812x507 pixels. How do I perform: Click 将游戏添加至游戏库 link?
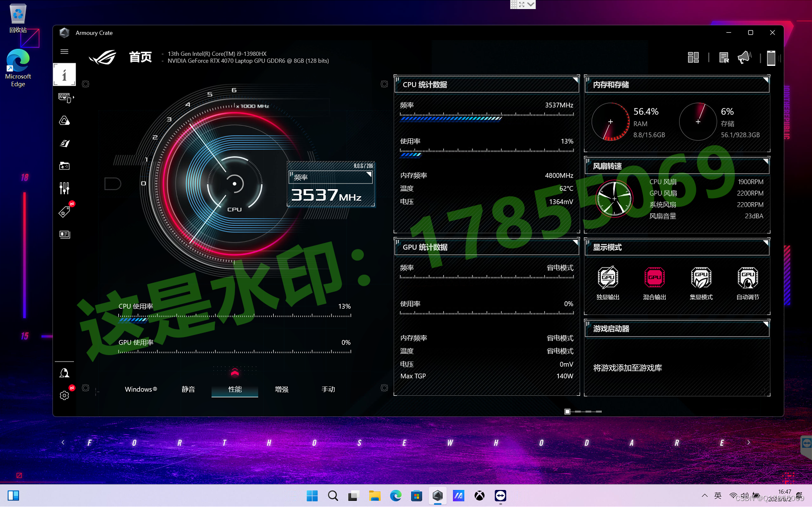[x=627, y=368]
